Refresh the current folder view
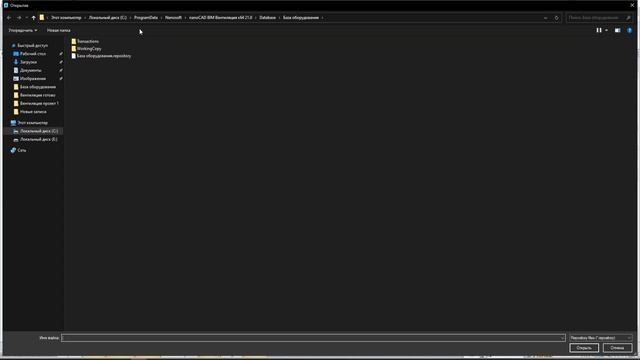This screenshot has width=640, height=360. 556,18
